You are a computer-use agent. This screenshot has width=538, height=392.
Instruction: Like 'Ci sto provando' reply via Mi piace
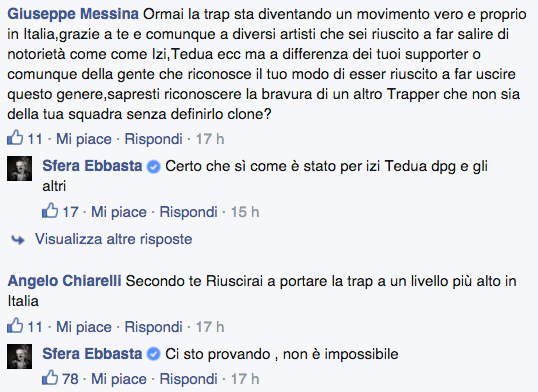119,379
